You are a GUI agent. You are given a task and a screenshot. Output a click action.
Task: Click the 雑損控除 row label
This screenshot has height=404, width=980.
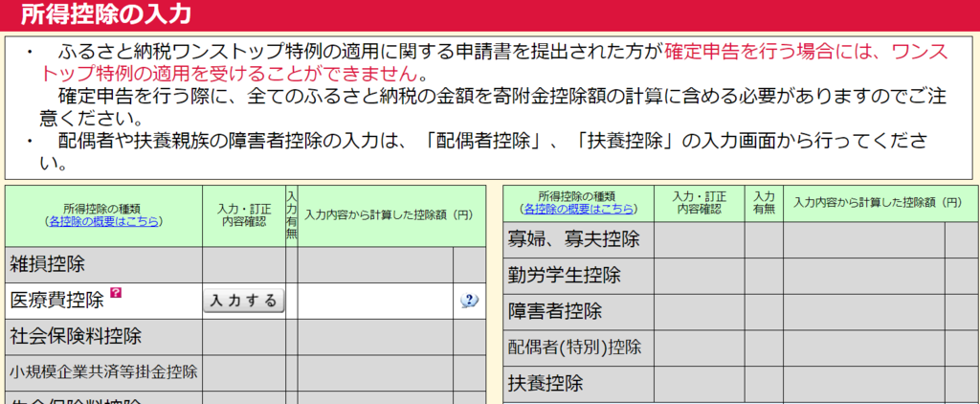(47, 264)
